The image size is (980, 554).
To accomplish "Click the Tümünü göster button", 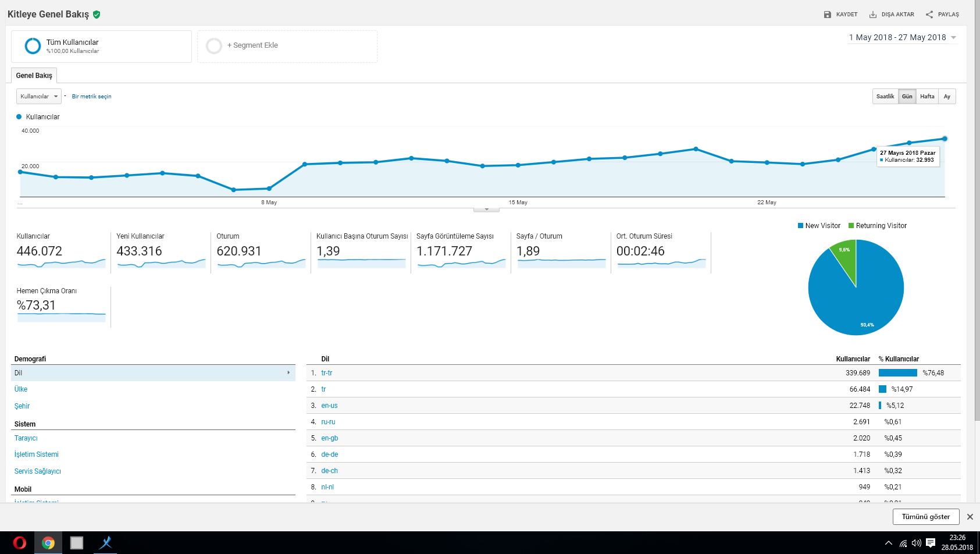I will point(926,517).
